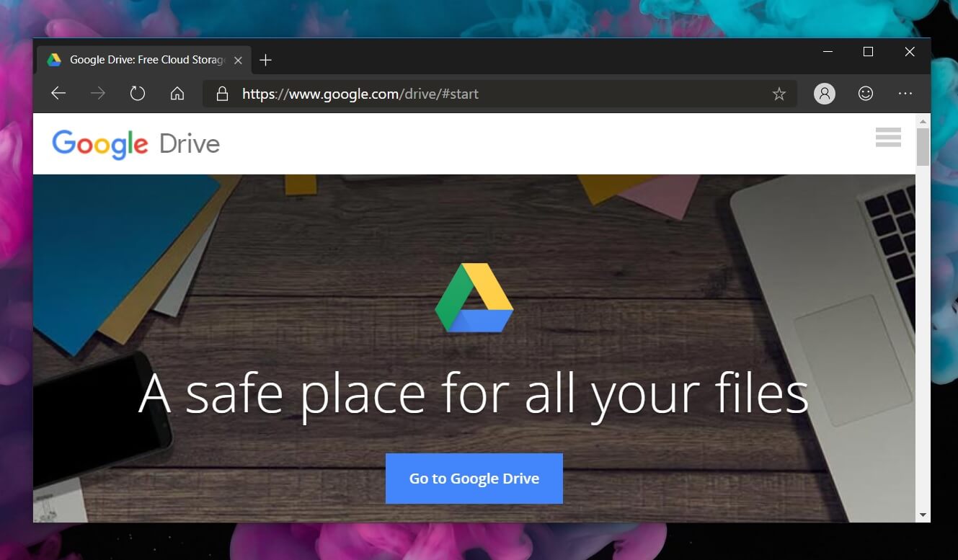Send feedback using the smiley icon

tap(866, 94)
